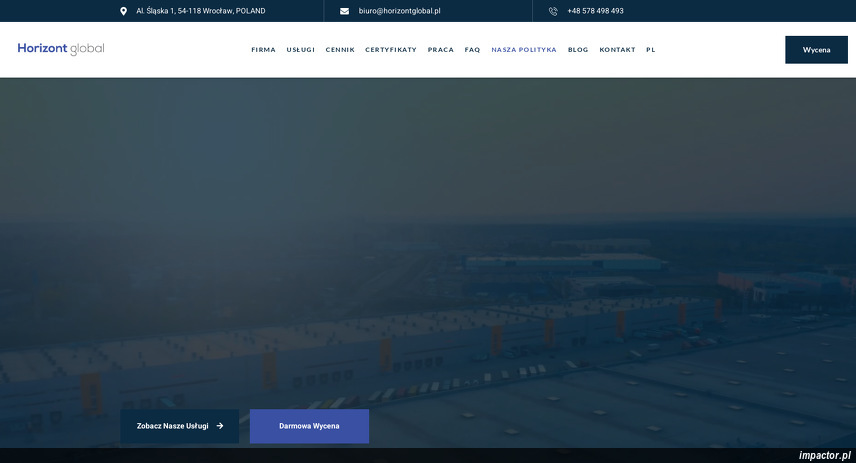Image resolution: width=856 pixels, height=463 pixels.
Task: Open the FAQ page
Action: click(472, 49)
